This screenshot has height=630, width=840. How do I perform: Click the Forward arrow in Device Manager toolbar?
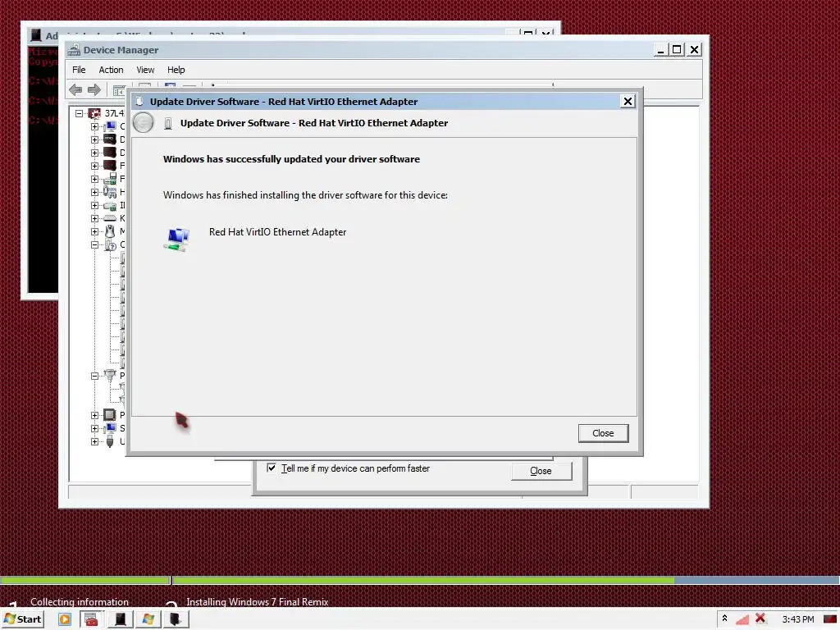[x=94, y=89]
